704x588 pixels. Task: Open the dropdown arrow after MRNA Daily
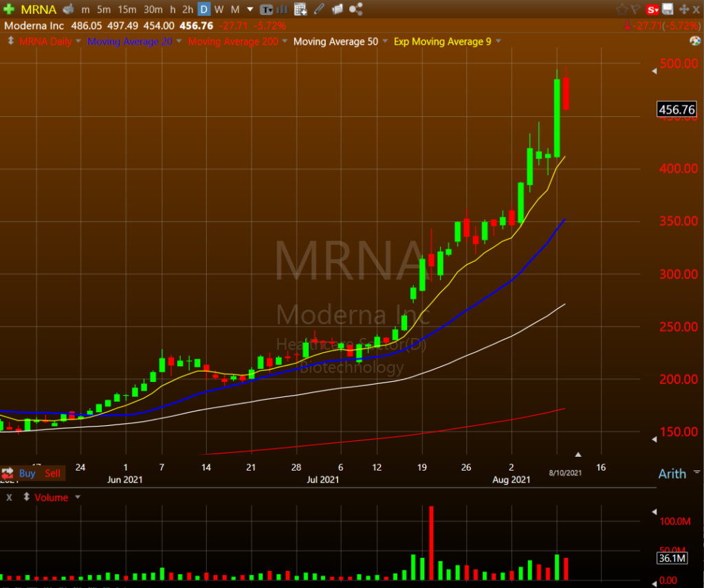(x=78, y=41)
